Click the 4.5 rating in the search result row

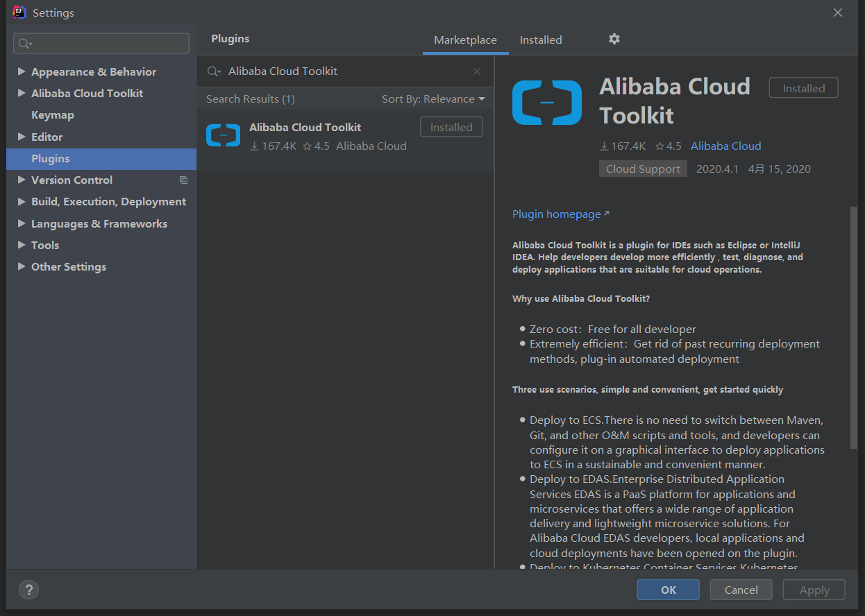[x=317, y=146]
